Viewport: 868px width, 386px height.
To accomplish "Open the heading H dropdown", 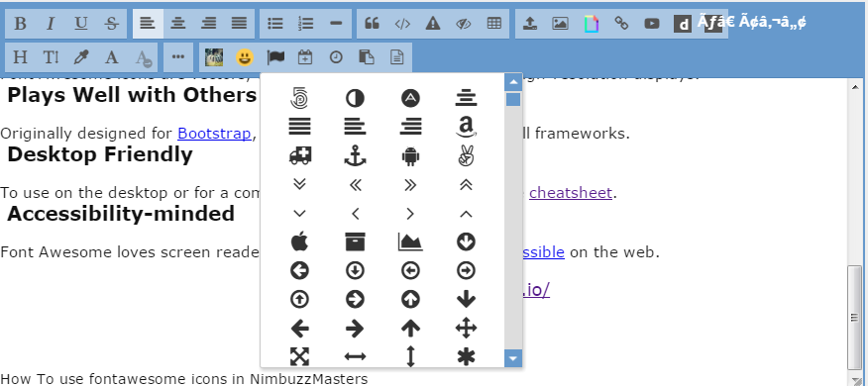I will [21, 57].
